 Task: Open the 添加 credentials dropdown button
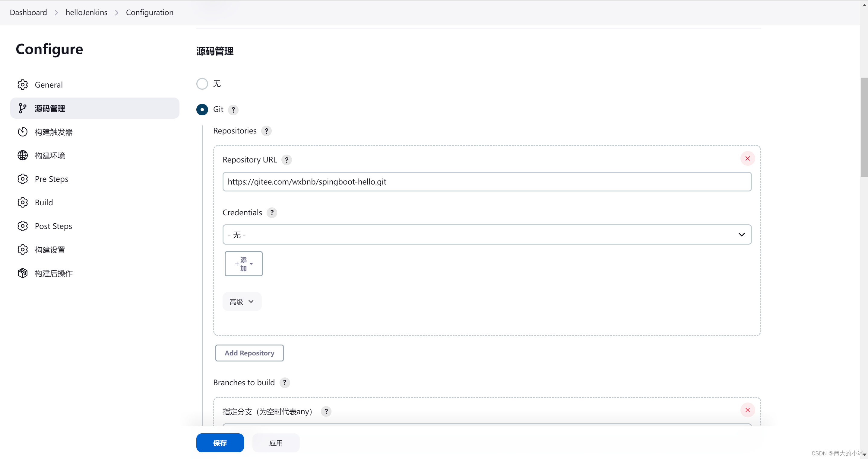point(243,264)
